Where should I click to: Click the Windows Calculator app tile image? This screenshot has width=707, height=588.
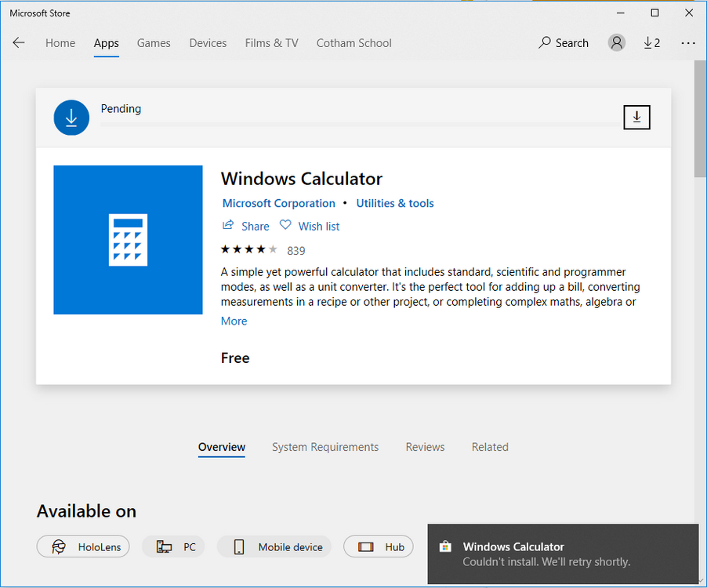(128, 240)
